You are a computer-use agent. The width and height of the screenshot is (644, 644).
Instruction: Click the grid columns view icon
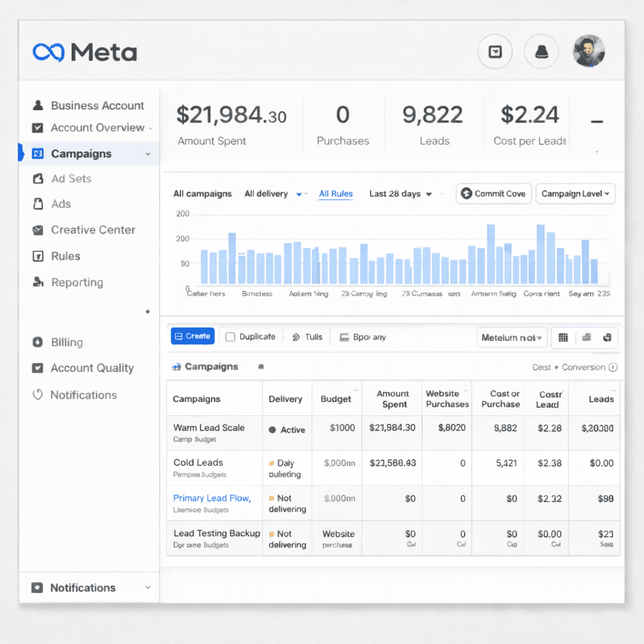(563, 338)
